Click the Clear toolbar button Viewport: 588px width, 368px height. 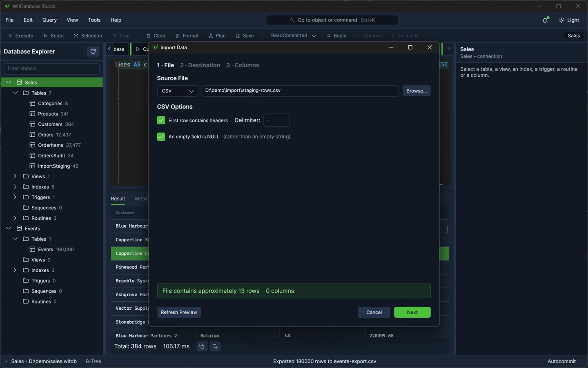(156, 36)
